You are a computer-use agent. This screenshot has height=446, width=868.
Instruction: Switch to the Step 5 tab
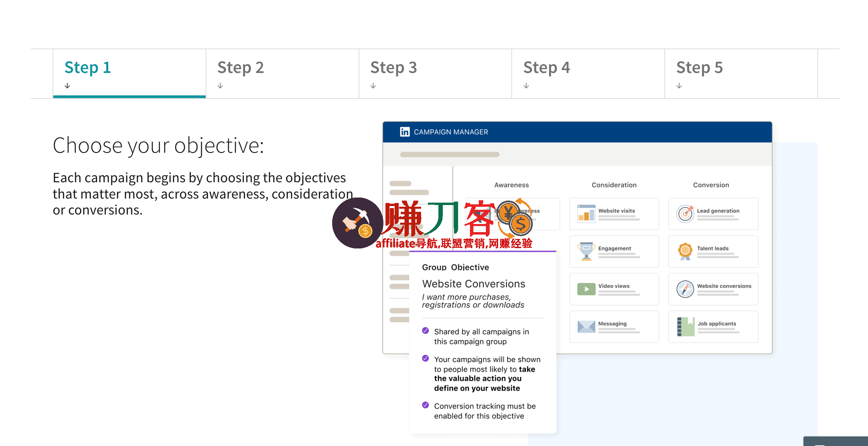pyautogui.click(x=699, y=67)
